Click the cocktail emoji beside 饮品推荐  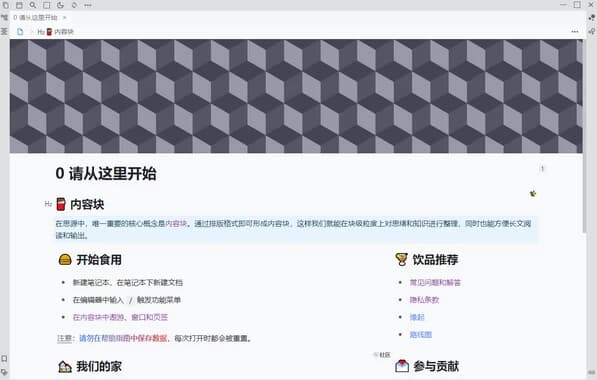[x=401, y=259]
